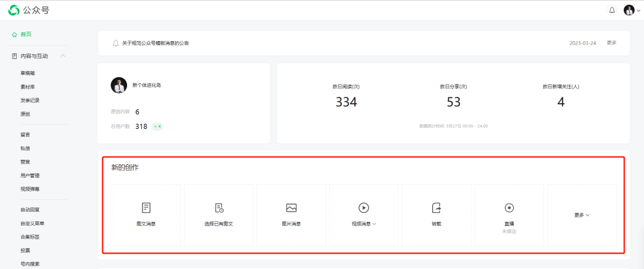
Task: Open the 关于规范公众号模板消息的公告 announcement
Action: point(156,43)
